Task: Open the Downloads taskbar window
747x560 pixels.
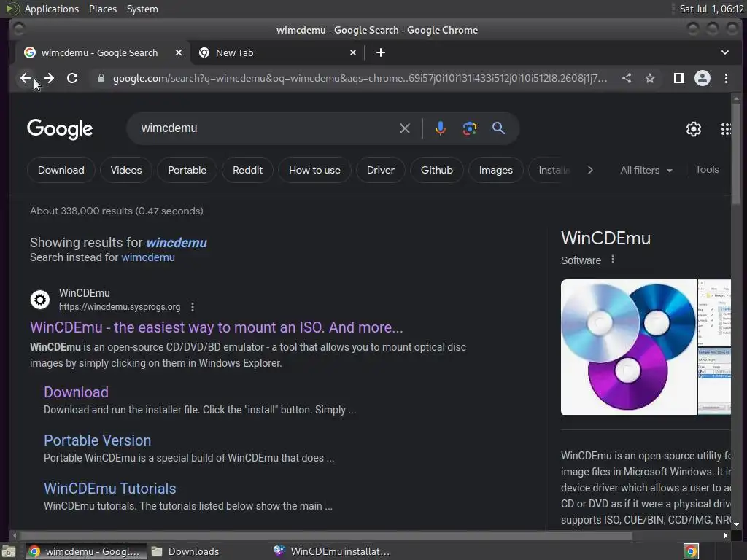Action: tap(186, 551)
